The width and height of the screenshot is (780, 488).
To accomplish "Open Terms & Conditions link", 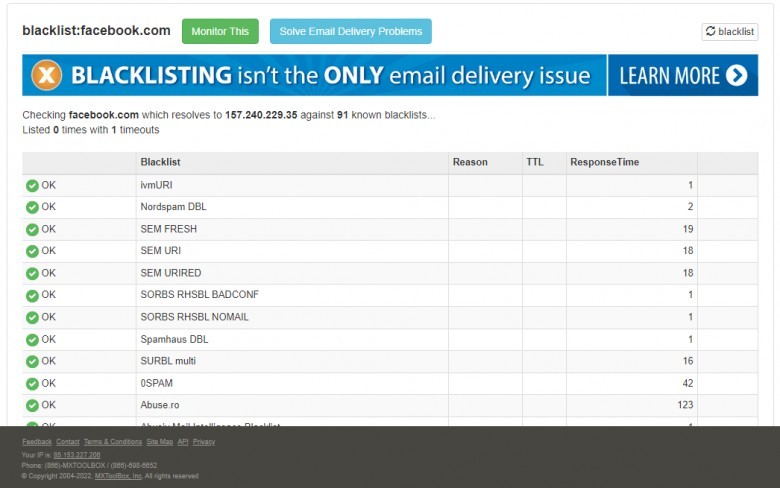I will pyautogui.click(x=113, y=442).
